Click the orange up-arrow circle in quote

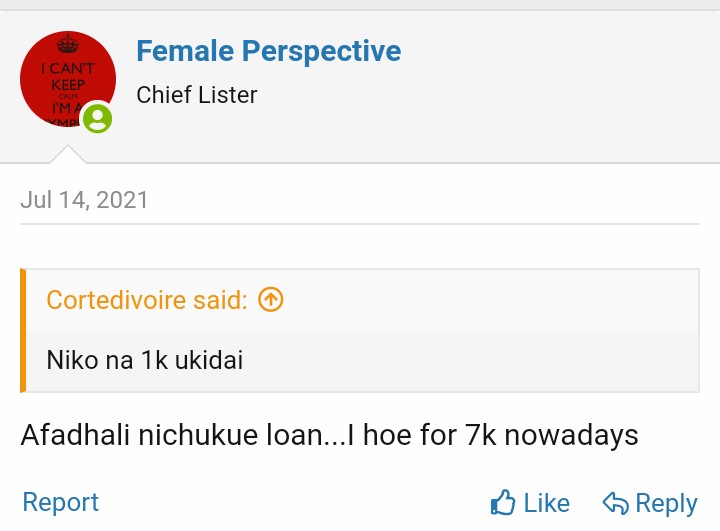point(271,299)
